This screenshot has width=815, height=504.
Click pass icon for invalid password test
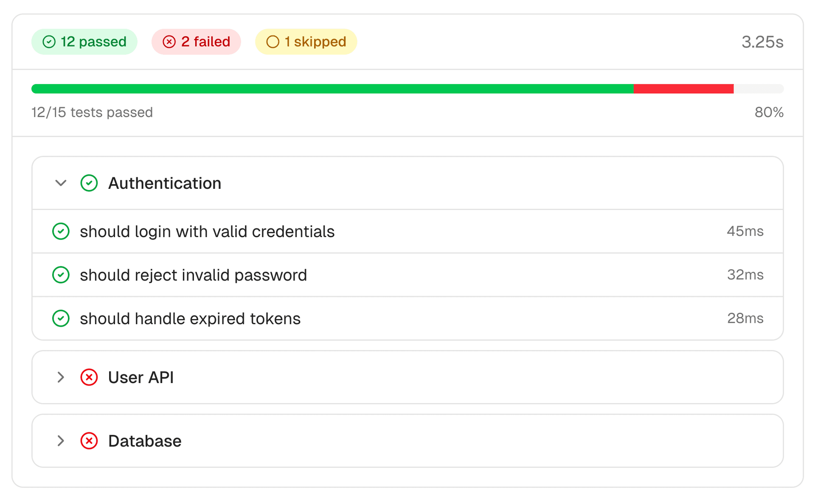tap(61, 275)
